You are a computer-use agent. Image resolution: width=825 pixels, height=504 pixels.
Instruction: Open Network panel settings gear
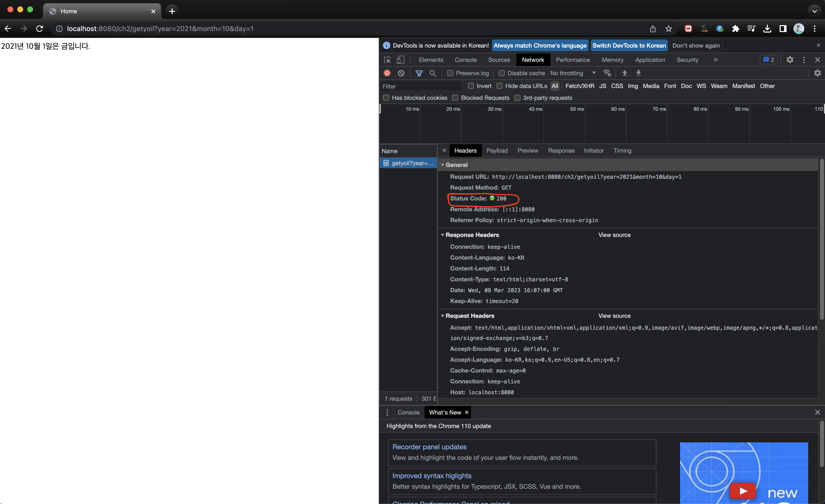coord(817,73)
